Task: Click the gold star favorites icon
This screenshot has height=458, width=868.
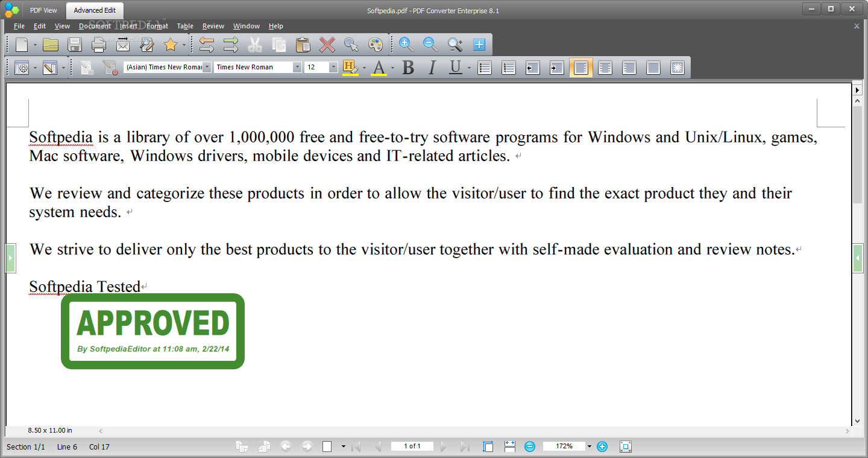Action: [171, 45]
